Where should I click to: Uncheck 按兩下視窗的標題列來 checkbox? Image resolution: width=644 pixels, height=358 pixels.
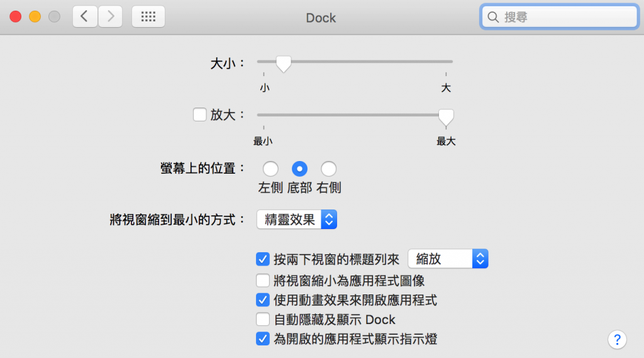coord(263,259)
